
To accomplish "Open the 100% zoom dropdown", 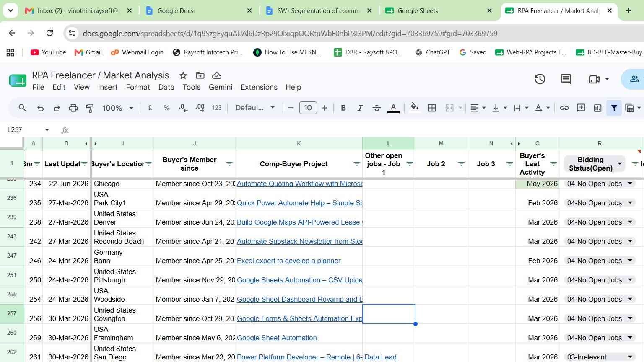I will point(118,108).
